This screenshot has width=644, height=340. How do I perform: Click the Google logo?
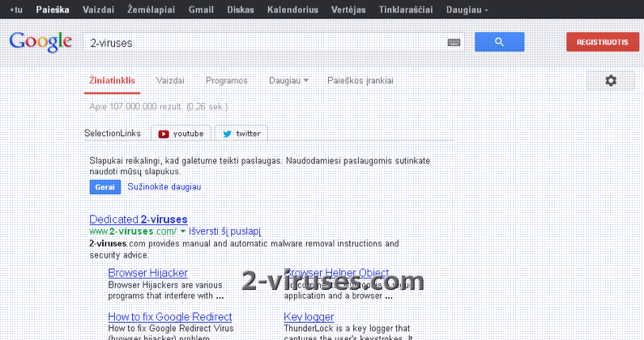(x=41, y=42)
